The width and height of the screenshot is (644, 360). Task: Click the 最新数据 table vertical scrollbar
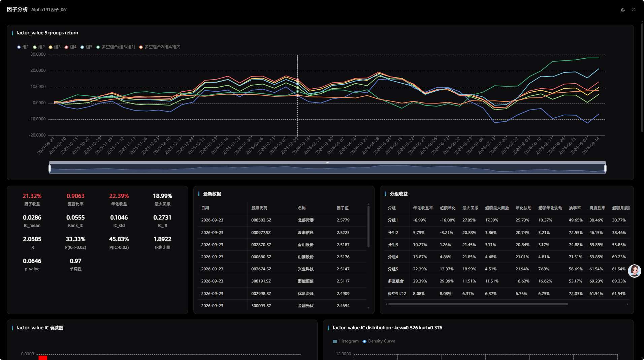[x=368, y=227]
